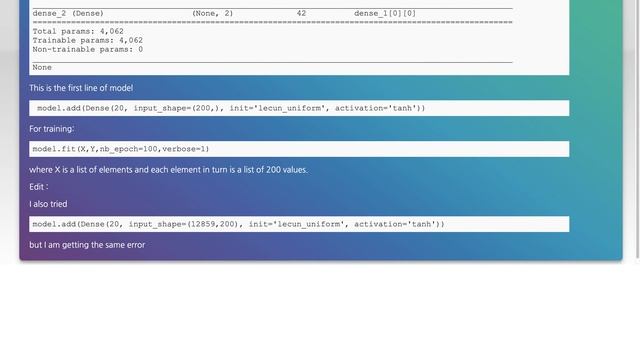Click the 'where X is a list of elements' sentence
The height and width of the screenshot is (360, 640).
pyautogui.click(x=168, y=170)
